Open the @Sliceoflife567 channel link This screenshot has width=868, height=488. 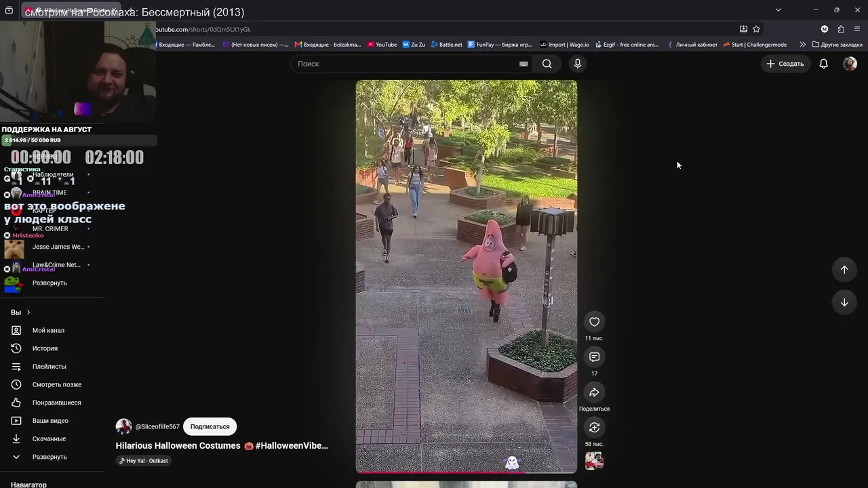(x=157, y=427)
